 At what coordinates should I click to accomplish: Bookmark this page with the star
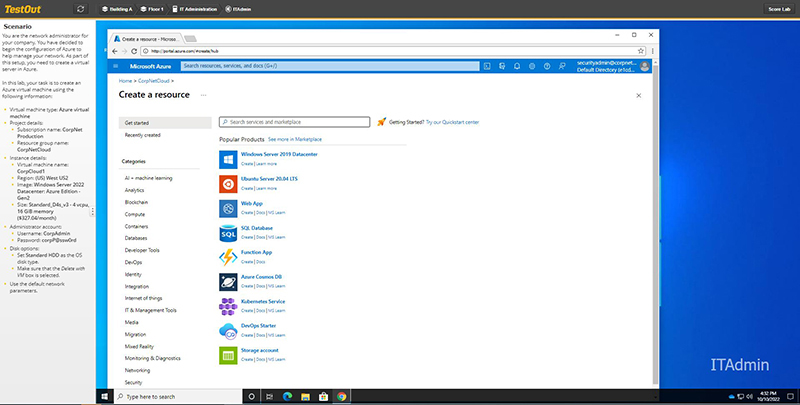[641, 51]
